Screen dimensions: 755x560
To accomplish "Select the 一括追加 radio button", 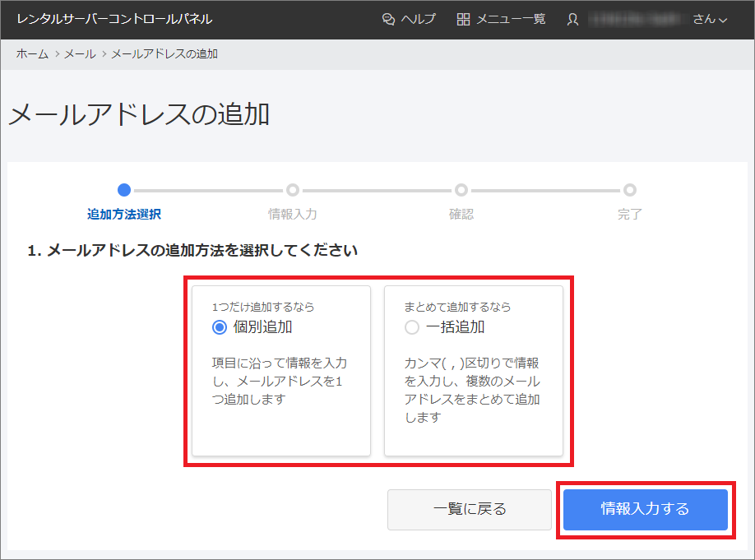I will tap(412, 327).
